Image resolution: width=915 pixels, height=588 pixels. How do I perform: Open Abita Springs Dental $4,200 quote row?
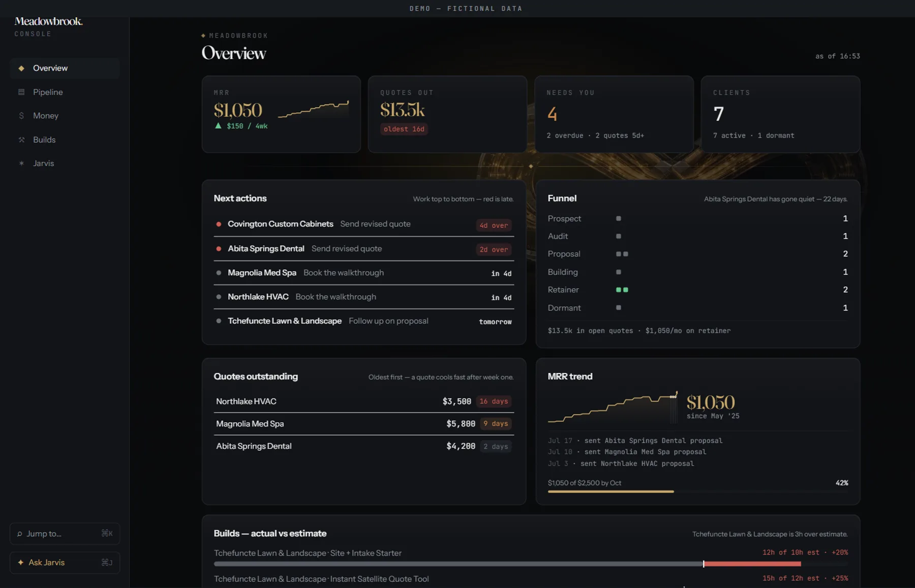pos(364,446)
